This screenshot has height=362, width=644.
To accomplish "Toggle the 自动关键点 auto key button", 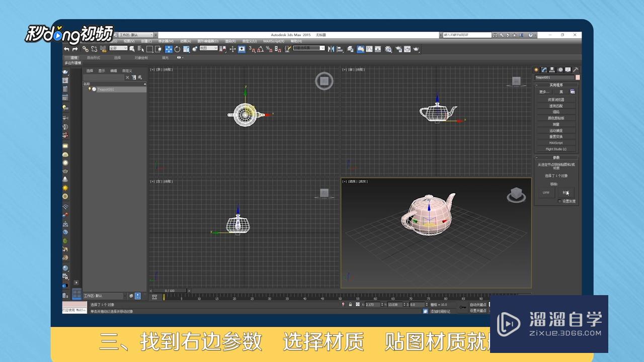I will [478, 305].
